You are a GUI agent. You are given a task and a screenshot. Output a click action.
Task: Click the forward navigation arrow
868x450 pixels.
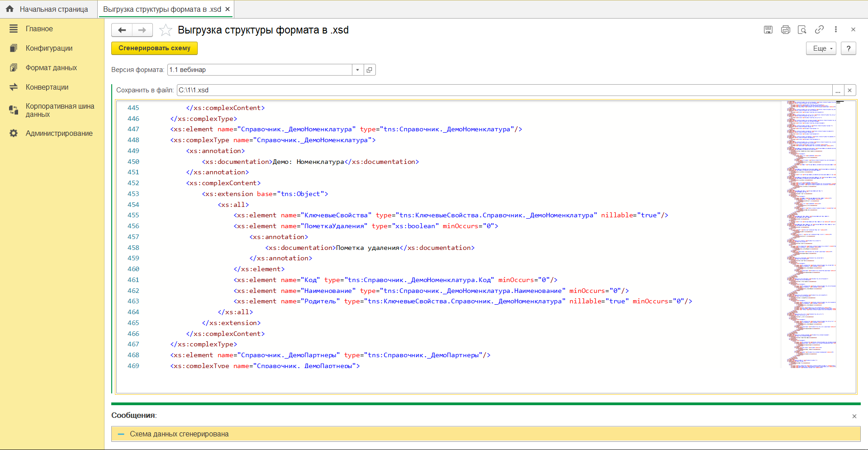pyautogui.click(x=142, y=30)
